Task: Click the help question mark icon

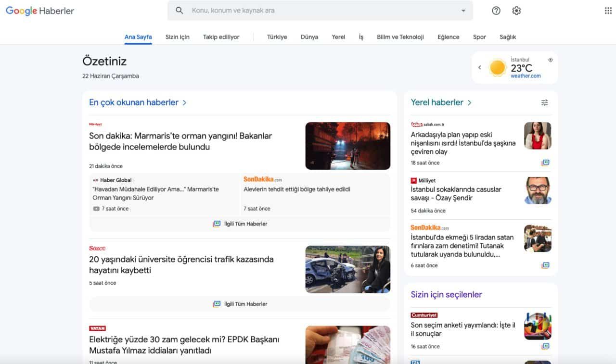Action: [496, 11]
